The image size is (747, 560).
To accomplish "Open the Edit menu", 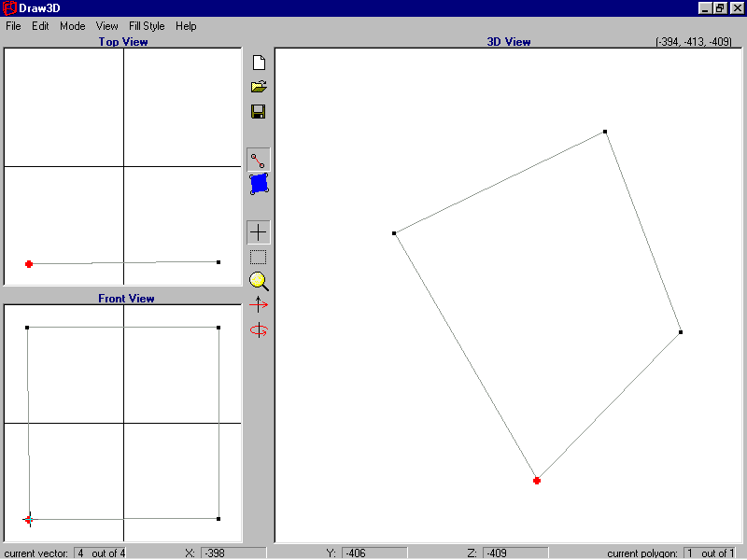I will [40, 26].
